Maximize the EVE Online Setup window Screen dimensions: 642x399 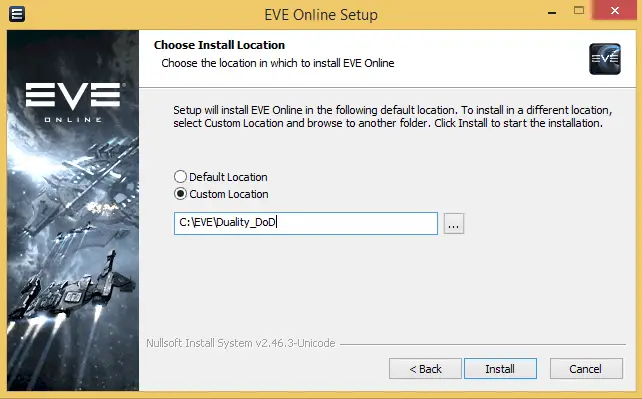point(579,11)
